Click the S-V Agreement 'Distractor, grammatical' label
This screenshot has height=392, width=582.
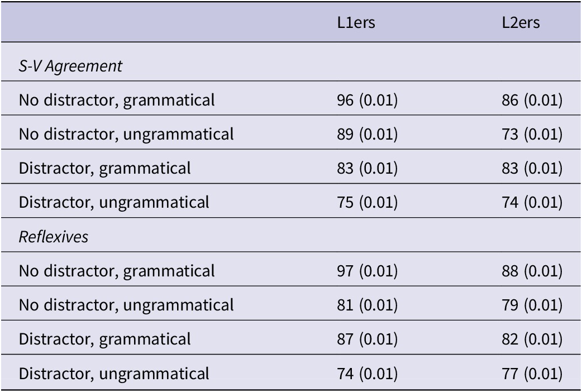pos(104,169)
